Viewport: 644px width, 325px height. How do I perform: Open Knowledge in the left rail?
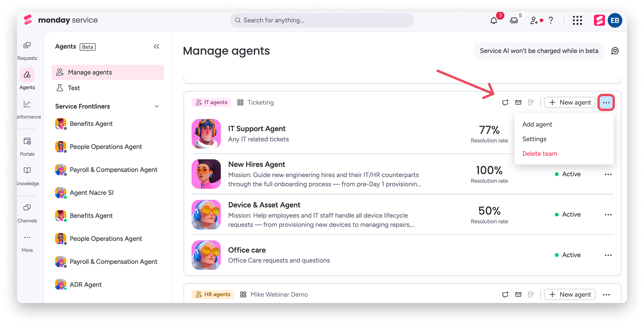click(x=27, y=176)
